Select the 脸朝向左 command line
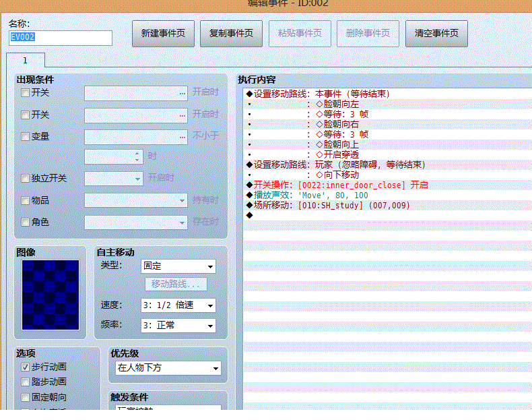 387,104
